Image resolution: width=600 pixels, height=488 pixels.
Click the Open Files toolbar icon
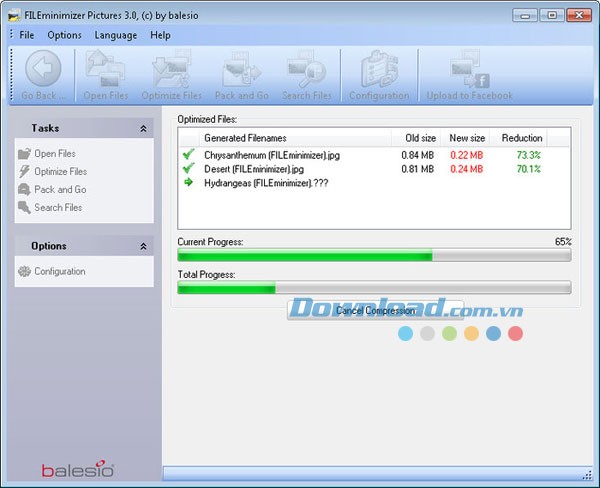click(x=106, y=69)
